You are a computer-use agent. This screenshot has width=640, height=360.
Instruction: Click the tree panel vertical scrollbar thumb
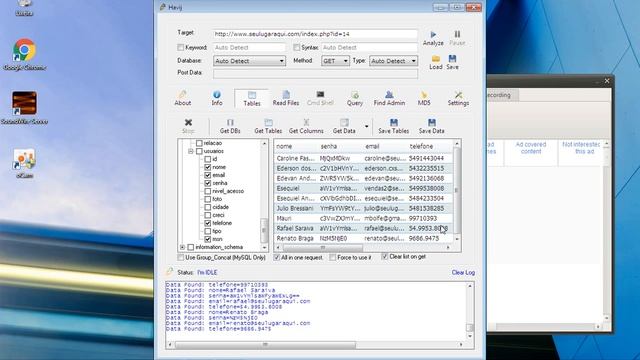264,230
